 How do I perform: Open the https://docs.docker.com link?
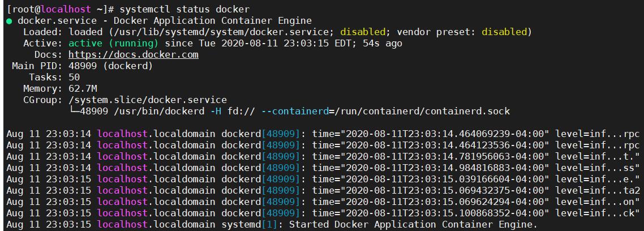(134, 54)
